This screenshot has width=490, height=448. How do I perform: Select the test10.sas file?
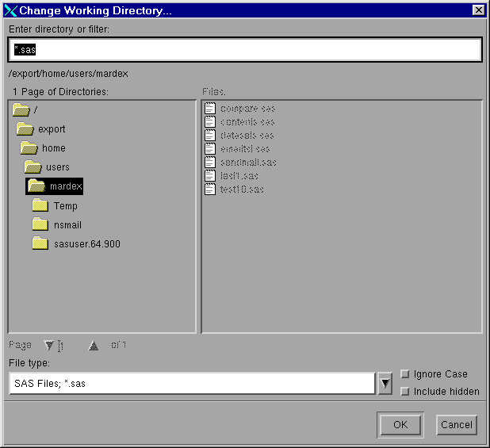[241, 189]
